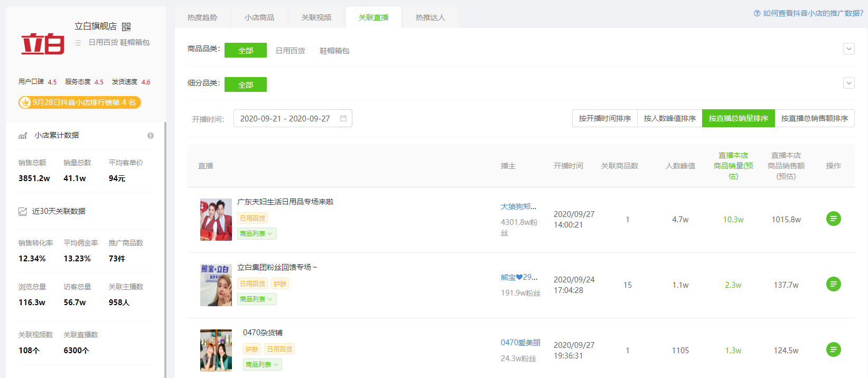The height and width of the screenshot is (378, 868).
Task: Open streamer 大狼狗郑... profile link
Action: 518,206
